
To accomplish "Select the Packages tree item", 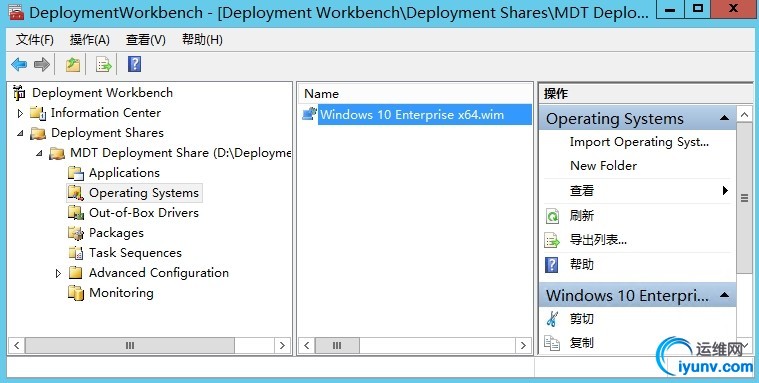I will 116,233.
